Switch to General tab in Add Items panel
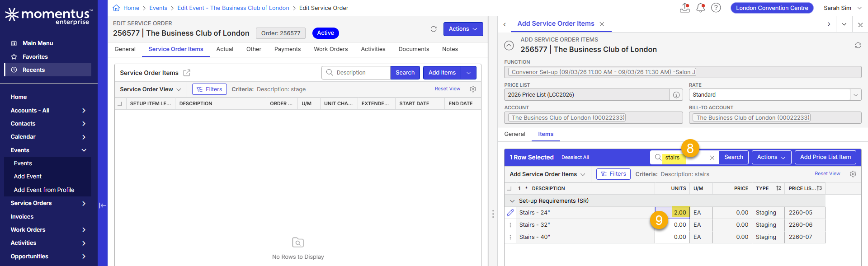This screenshot has height=266, width=868. [514, 134]
